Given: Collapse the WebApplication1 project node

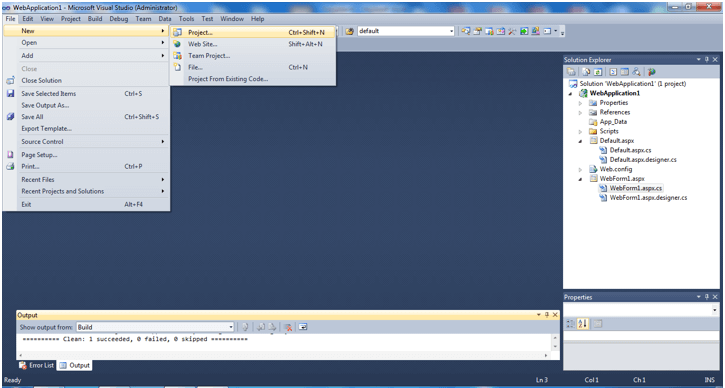Looking at the screenshot, I should (571, 93).
